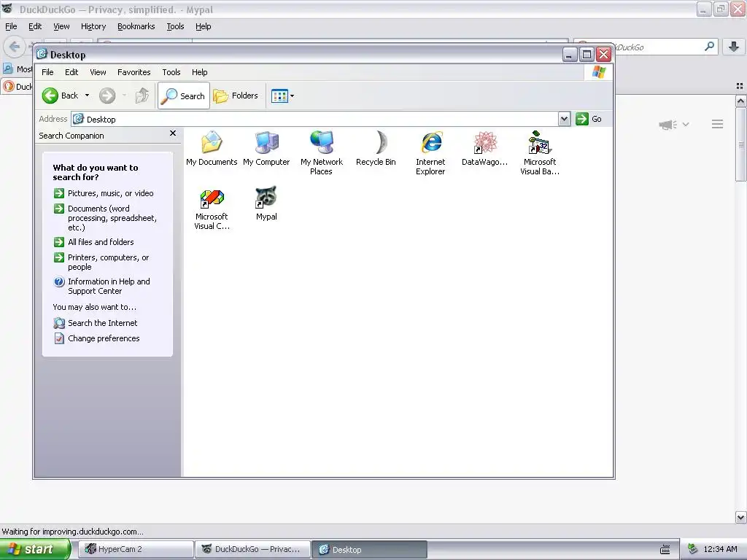The height and width of the screenshot is (560, 747).
Task: Open File menu in Mypal browser
Action: click(11, 26)
